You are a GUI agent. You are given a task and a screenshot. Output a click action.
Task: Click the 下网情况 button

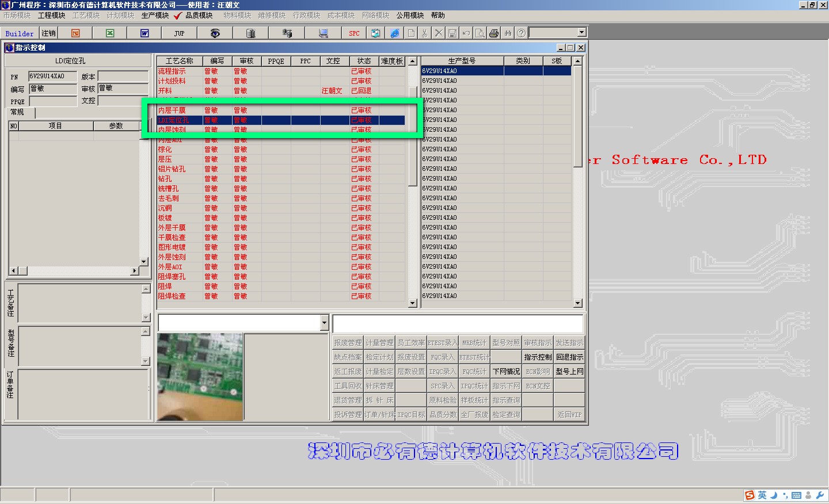(x=506, y=371)
